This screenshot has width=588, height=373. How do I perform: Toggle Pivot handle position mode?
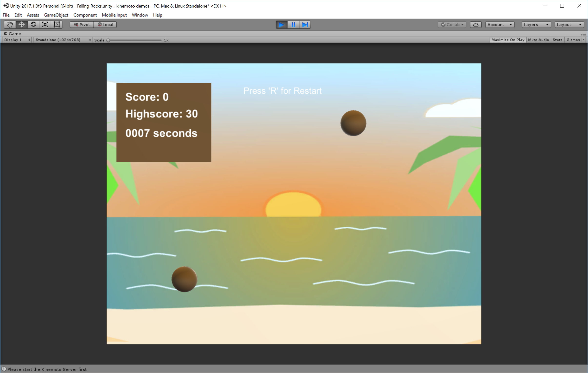click(x=82, y=25)
